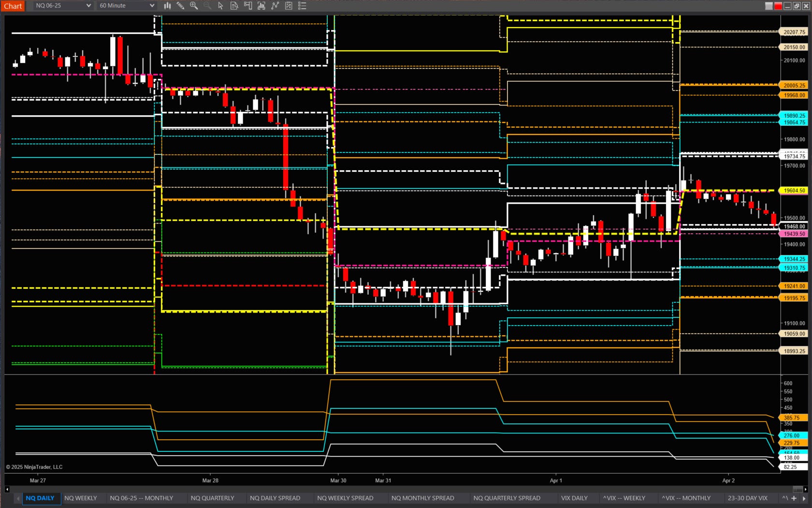The width and height of the screenshot is (812, 508).
Task: Add a new tab with plus icon
Action: pos(794,498)
